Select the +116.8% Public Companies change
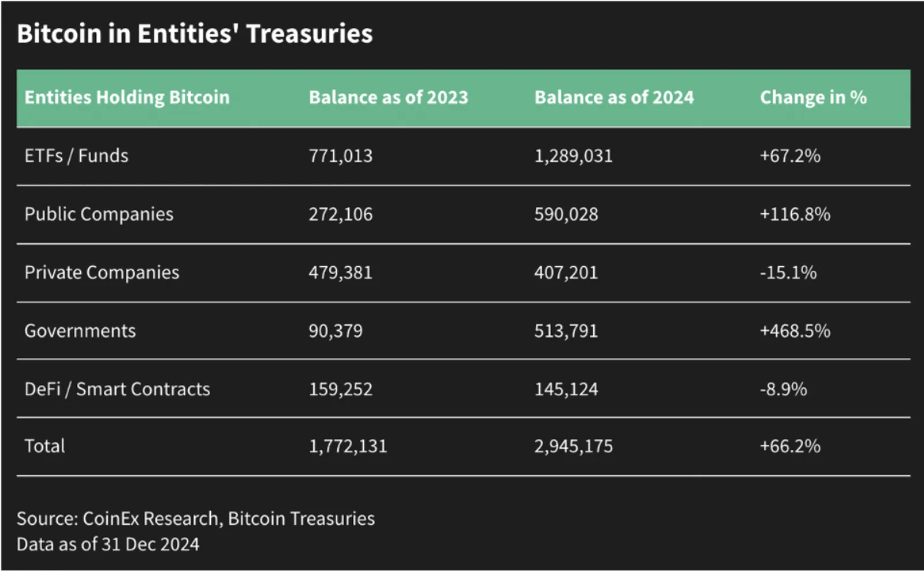 pos(795,214)
